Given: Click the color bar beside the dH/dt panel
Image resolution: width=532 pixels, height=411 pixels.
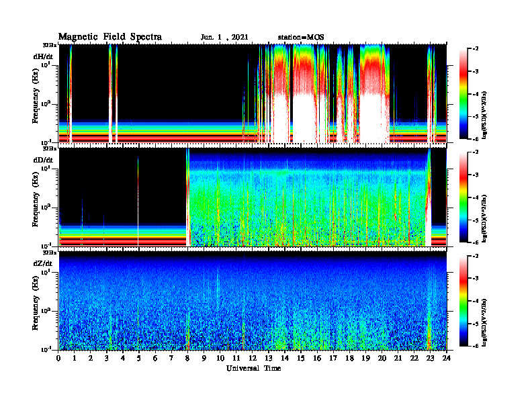Looking at the screenshot, I should point(463,94).
